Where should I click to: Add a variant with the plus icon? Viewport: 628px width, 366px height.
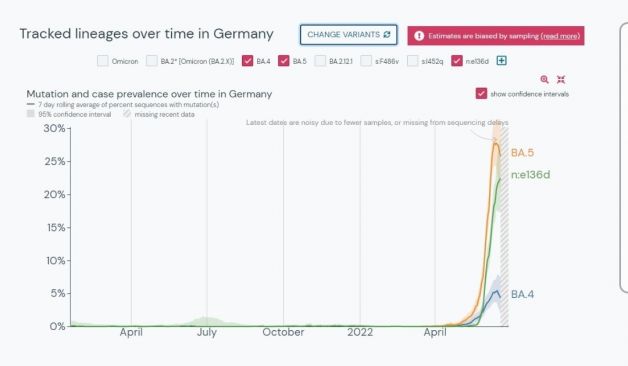tap(501, 60)
